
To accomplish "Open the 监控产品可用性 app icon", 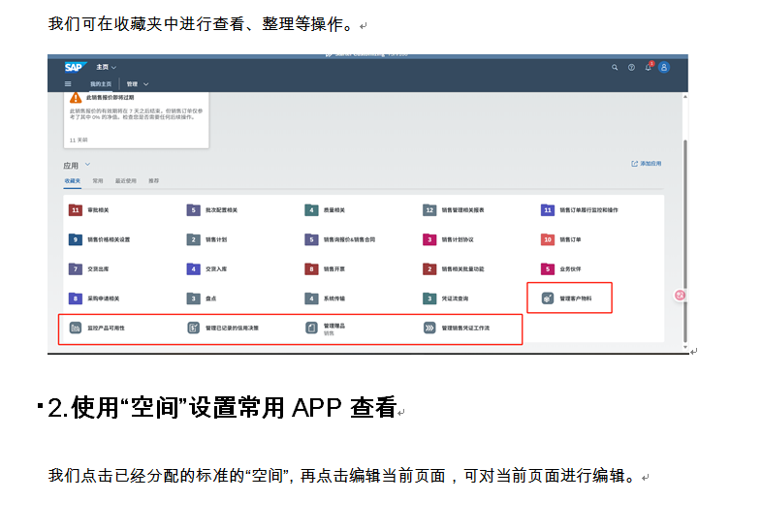I will (x=75, y=329).
